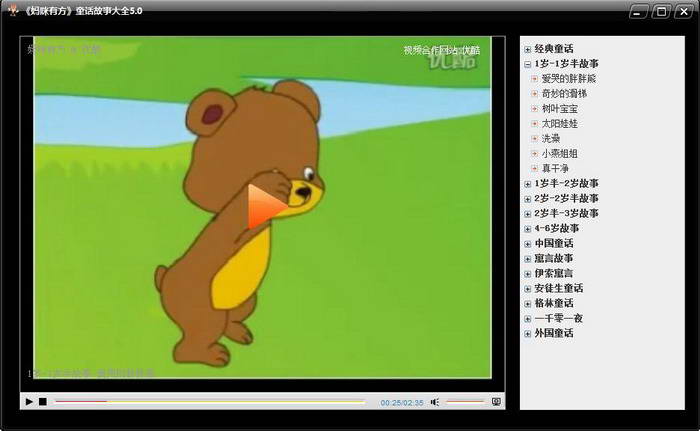The width and height of the screenshot is (700, 431).
Task: Expand the 2岁半-3岁故事 plus icon
Action: tap(527, 214)
